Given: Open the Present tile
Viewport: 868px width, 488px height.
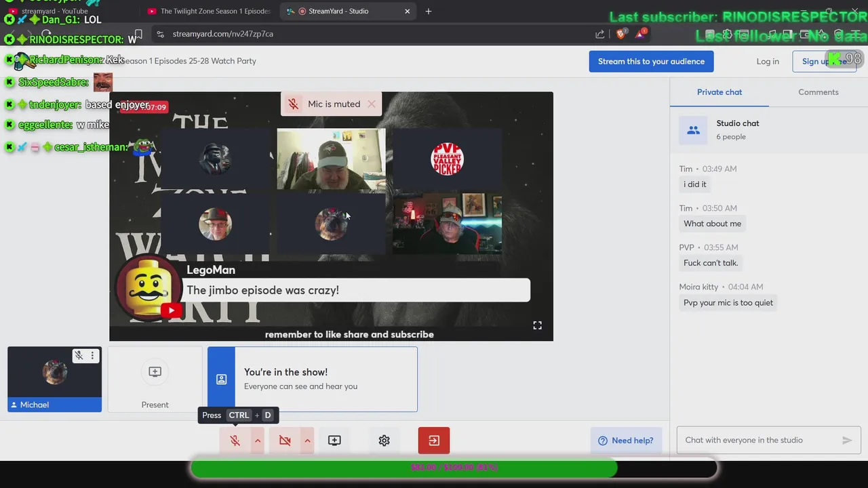Looking at the screenshot, I should tap(155, 379).
